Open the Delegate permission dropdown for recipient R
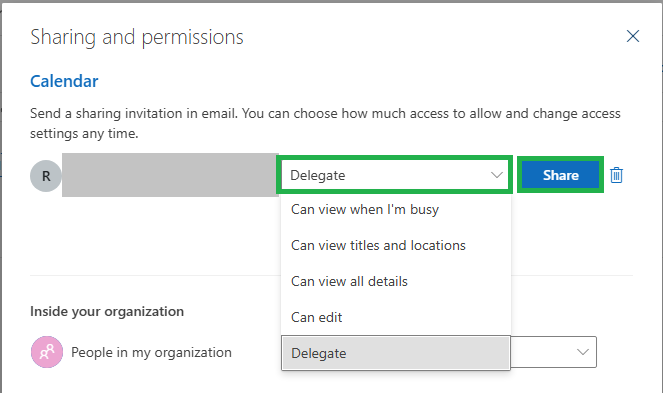663x393 pixels. pos(395,175)
